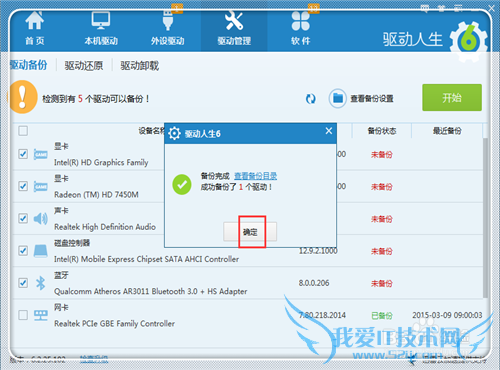Close the 驱动人生6 dialog
The height and width of the screenshot is (370, 500).
tap(329, 131)
